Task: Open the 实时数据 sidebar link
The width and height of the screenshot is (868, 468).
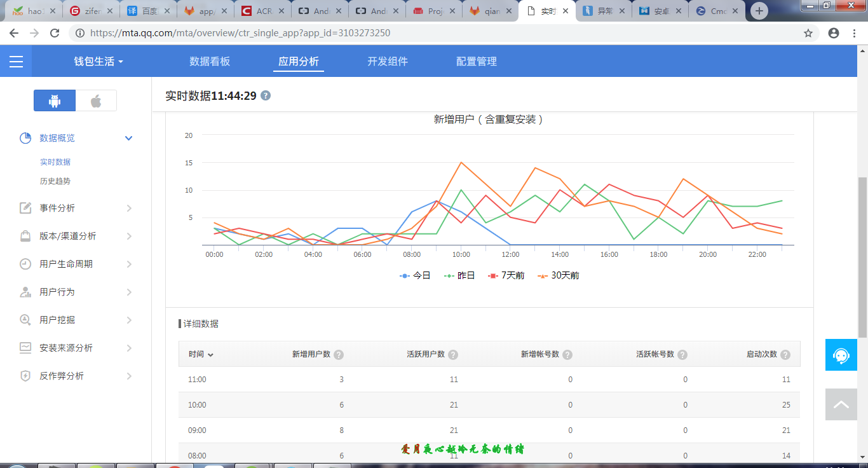Action: click(x=55, y=162)
